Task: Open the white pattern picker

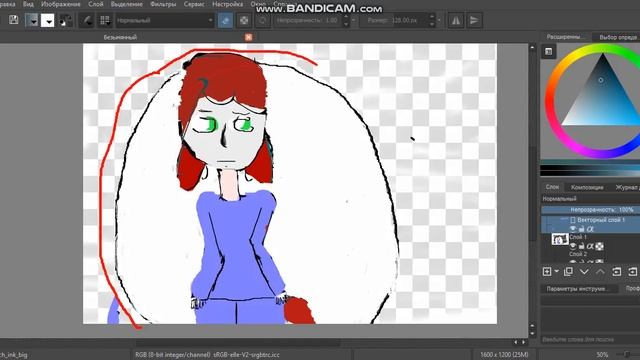Action: 47,20
